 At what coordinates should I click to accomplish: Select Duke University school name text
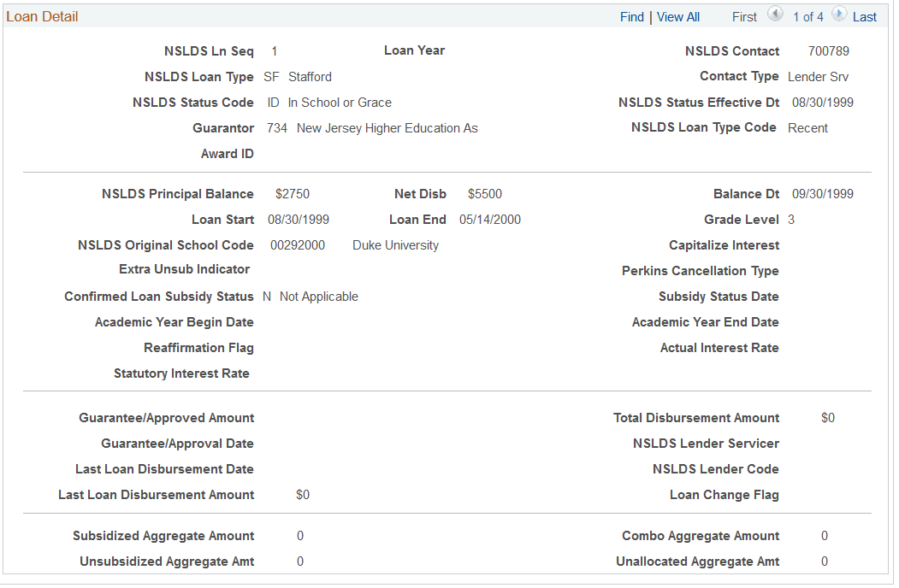point(395,244)
